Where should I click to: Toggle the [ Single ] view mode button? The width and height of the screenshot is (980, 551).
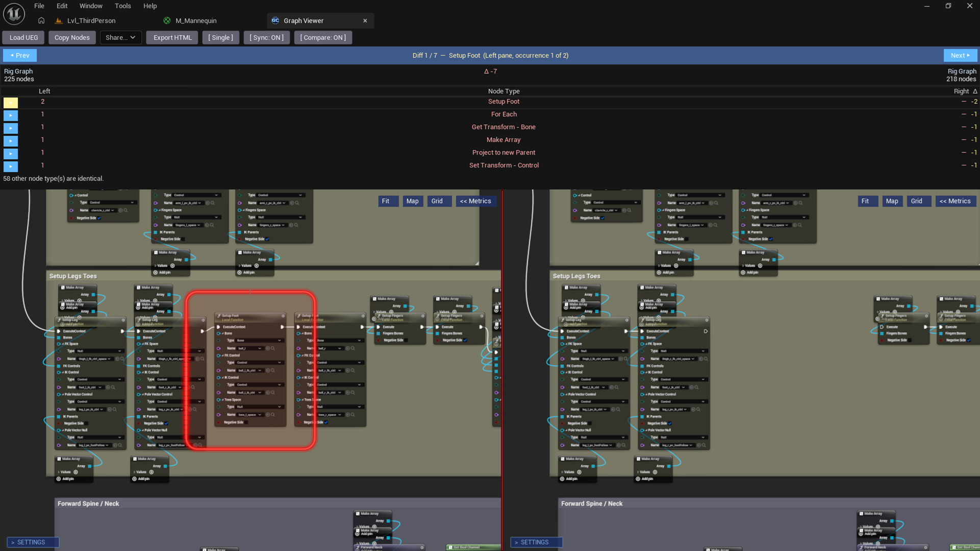click(220, 38)
